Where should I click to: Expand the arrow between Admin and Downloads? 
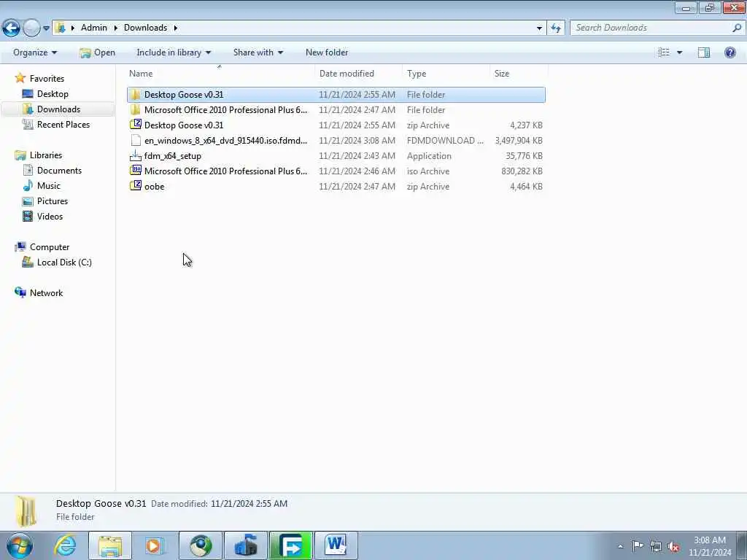pyautogui.click(x=115, y=28)
